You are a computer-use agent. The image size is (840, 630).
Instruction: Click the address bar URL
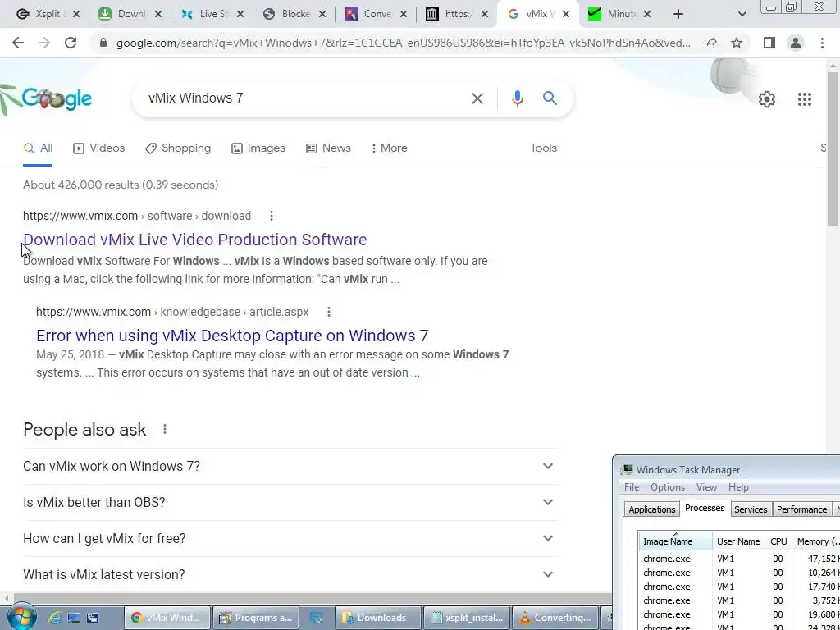pos(403,43)
